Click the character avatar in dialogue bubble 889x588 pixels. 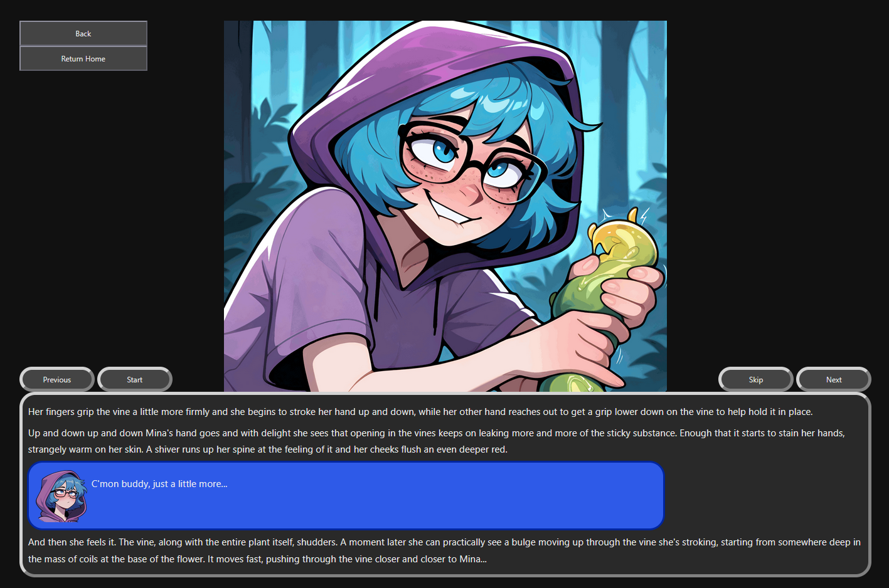(61, 496)
